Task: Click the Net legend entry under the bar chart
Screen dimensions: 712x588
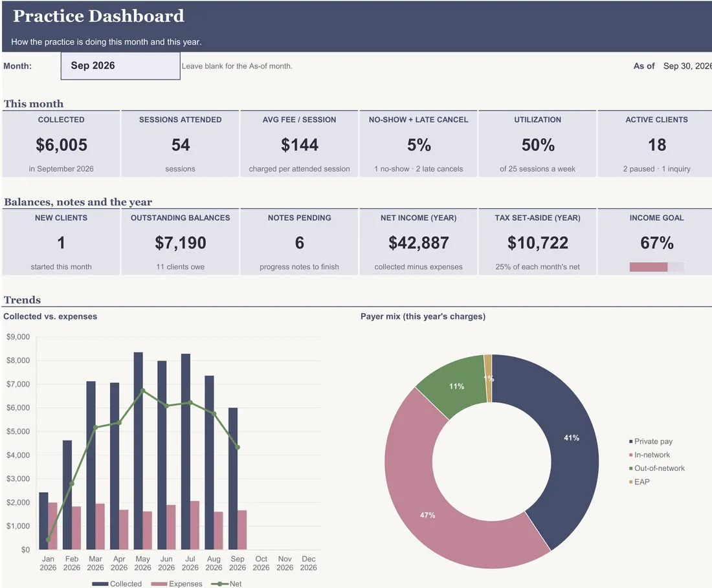Action: coord(227,583)
